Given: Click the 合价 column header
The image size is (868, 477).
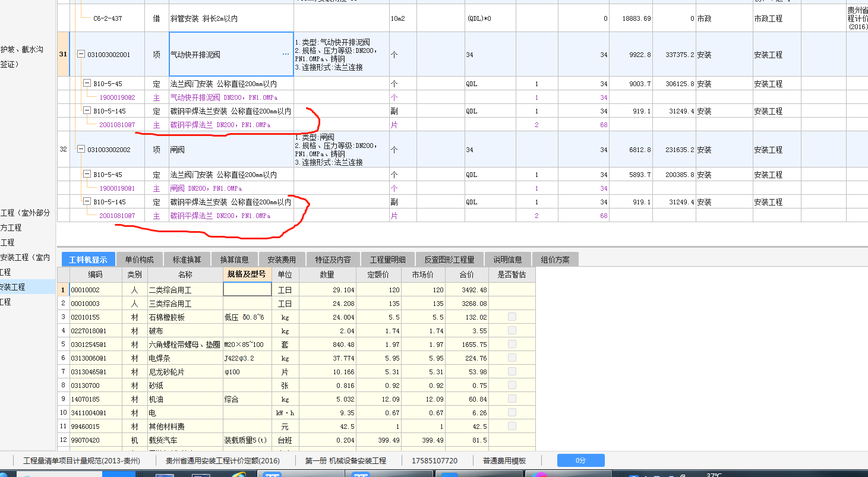Looking at the screenshot, I should [x=467, y=274].
